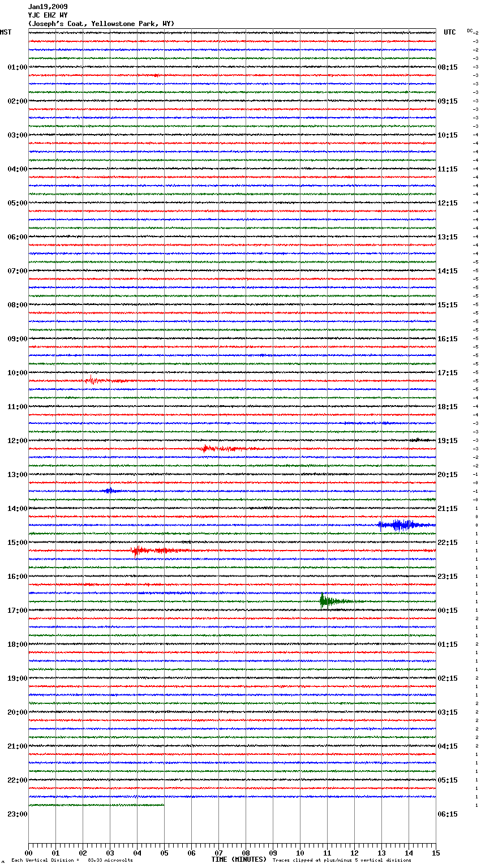Select the 23:00 MST time label

pos(17,814)
